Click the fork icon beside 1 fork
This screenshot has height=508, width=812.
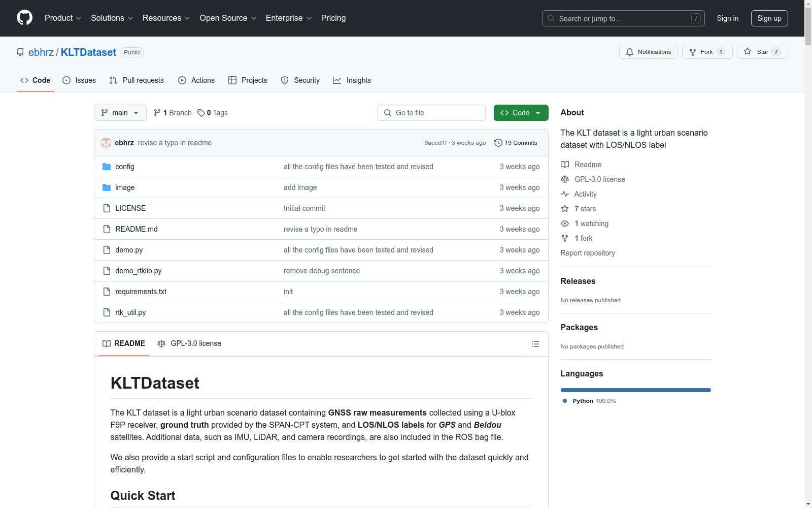tap(565, 238)
